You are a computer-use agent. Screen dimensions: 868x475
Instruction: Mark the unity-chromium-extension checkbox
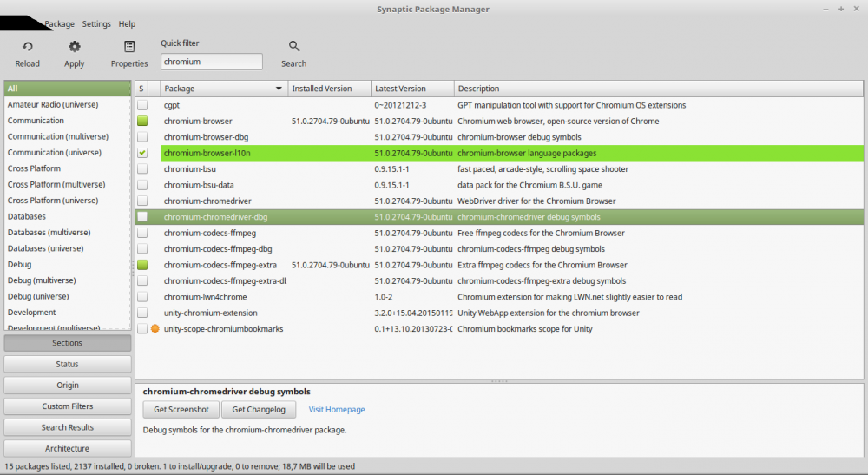(142, 313)
